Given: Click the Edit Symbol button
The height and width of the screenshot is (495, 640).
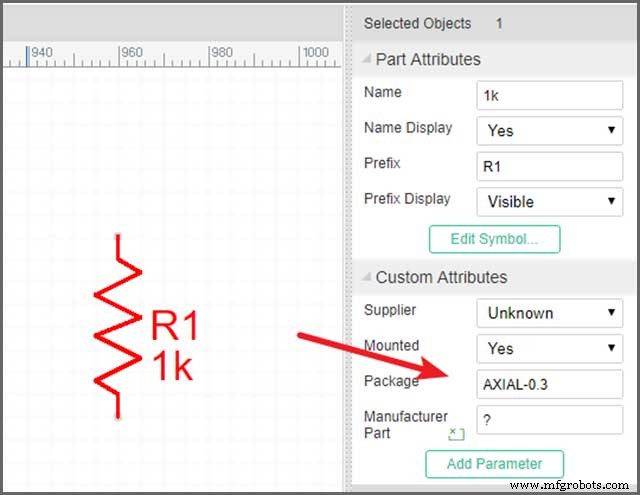Looking at the screenshot, I should pyautogui.click(x=494, y=239).
